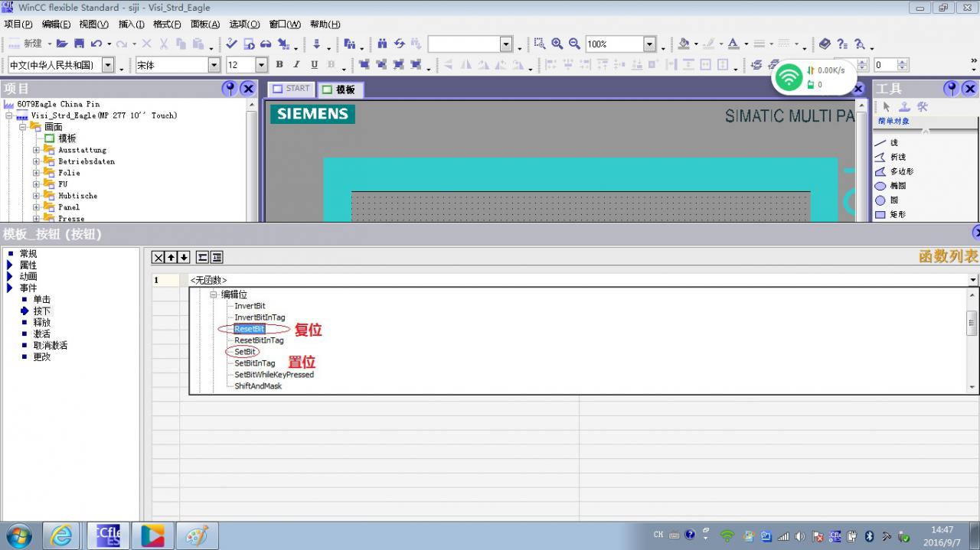Toggle Bold text formatting
The image size is (980, 550).
point(279,65)
